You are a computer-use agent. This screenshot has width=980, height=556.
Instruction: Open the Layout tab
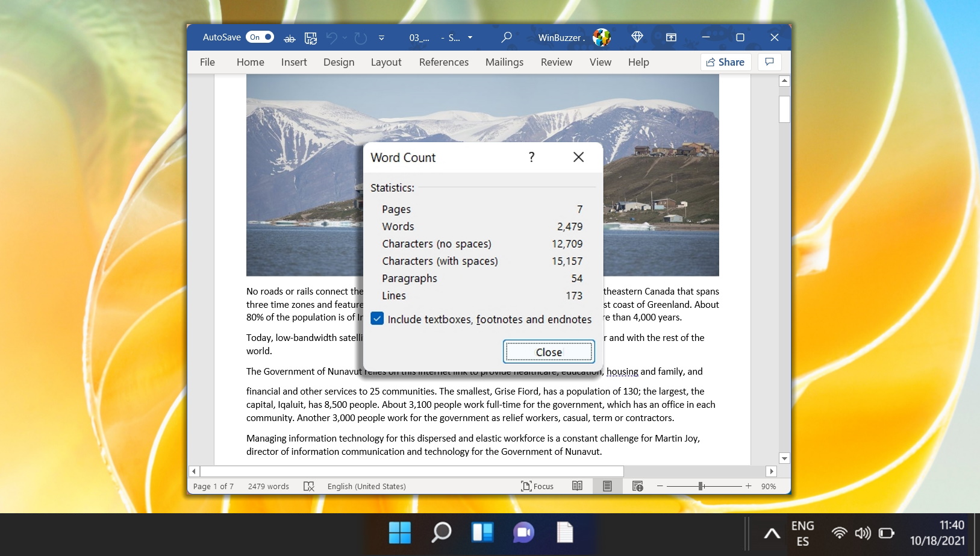point(386,62)
